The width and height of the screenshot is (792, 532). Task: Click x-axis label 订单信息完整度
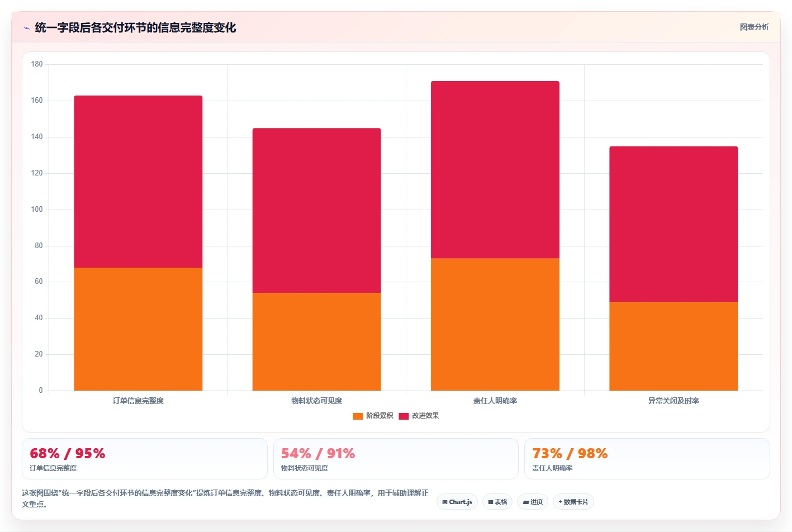point(138,401)
